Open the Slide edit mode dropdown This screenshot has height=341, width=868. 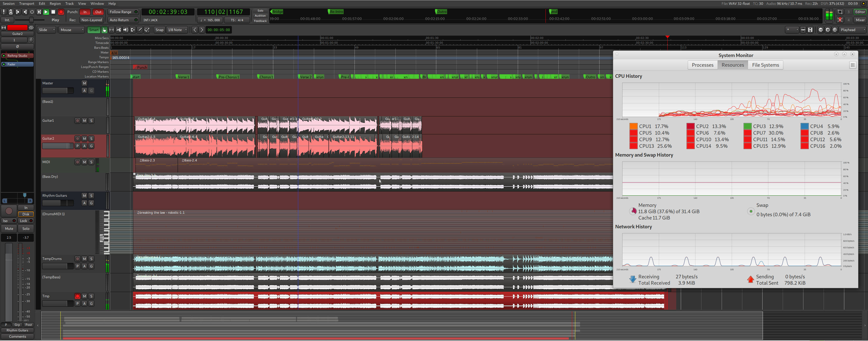46,30
